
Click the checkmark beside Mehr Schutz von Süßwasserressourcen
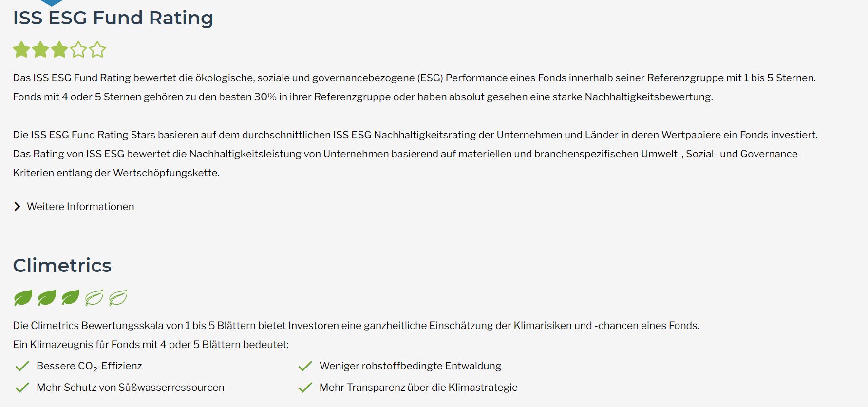pos(22,387)
